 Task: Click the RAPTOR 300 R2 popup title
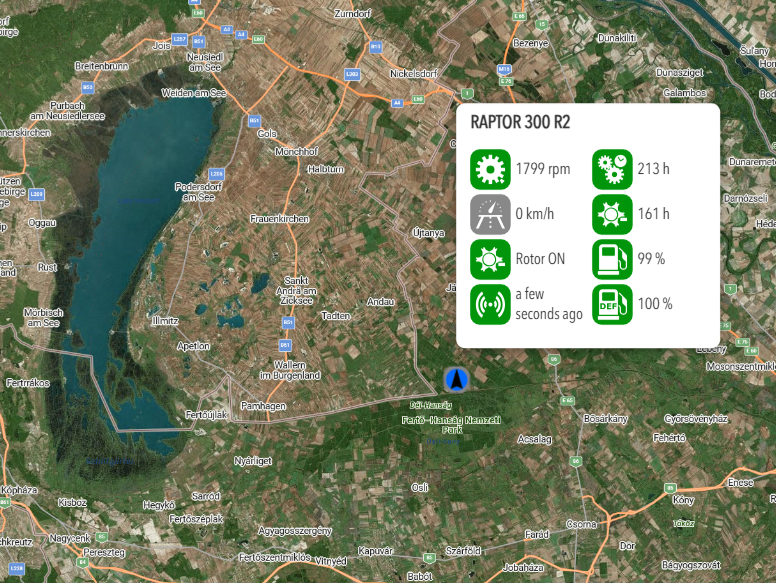tap(520, 124)
